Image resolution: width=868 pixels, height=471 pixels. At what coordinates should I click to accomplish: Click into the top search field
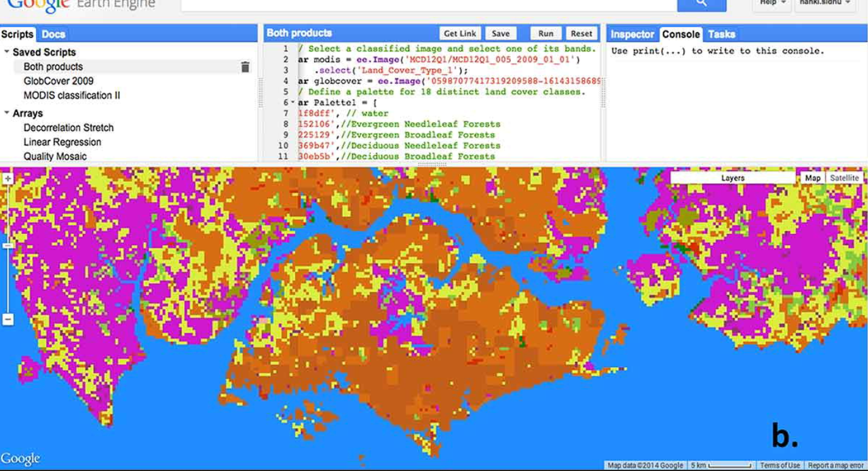point(429,5)
